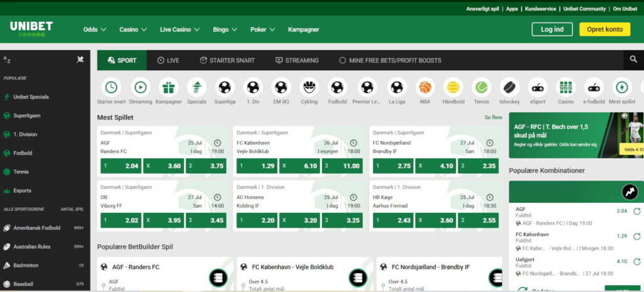Viewport: 644px width, 292px height.
Task: Click the Unibet logo
Action: click(x=31, y=29)
